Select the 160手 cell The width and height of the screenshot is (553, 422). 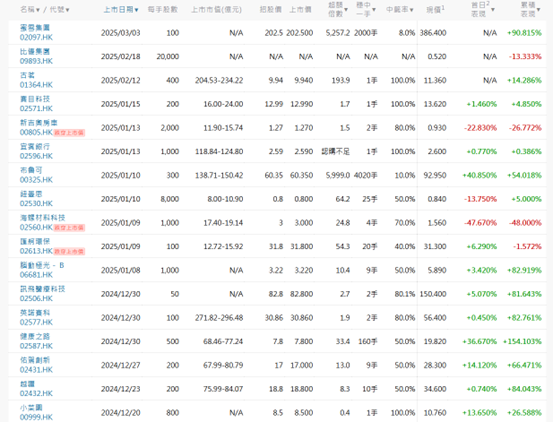[x=368, y=341]
